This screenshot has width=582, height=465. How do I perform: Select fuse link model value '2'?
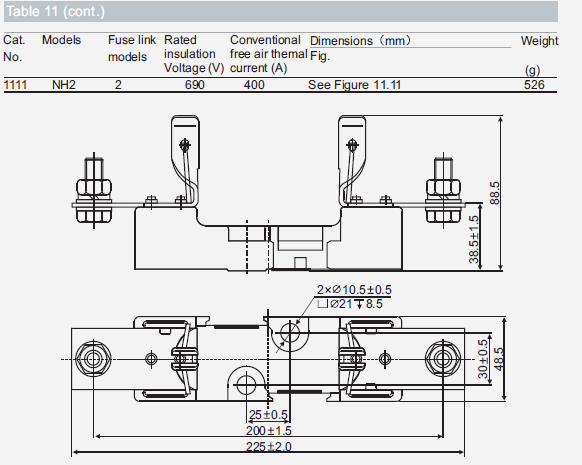tap(118, 85)
